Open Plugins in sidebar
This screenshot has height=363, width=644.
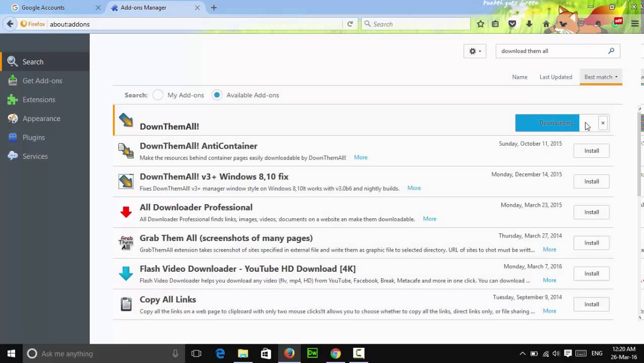pos(45,137)
